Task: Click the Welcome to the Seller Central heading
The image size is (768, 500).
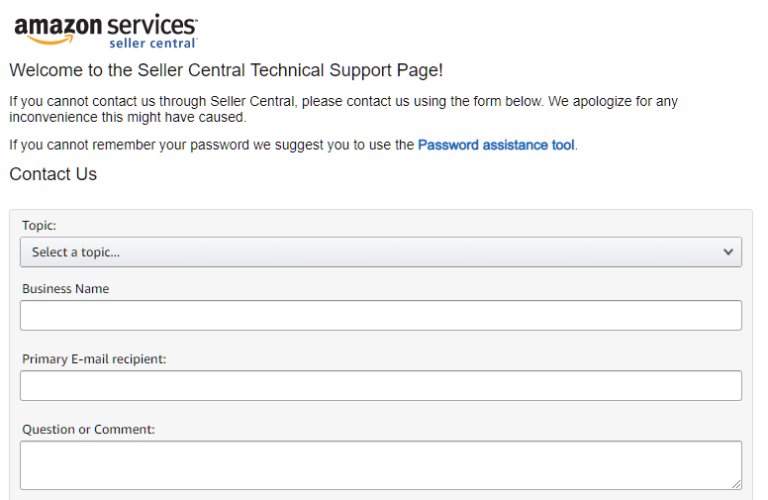Action: click(226, 71)
